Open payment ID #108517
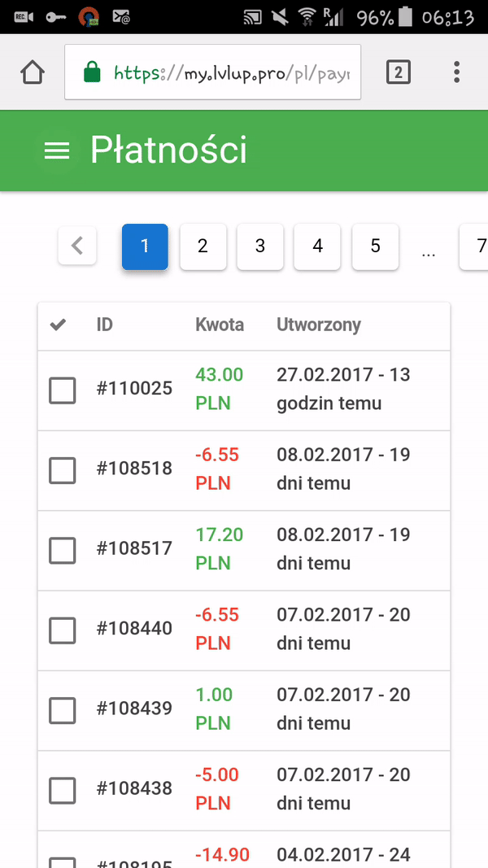The width and height of the screenshot is (488, 868). click(x=134, y=548)
